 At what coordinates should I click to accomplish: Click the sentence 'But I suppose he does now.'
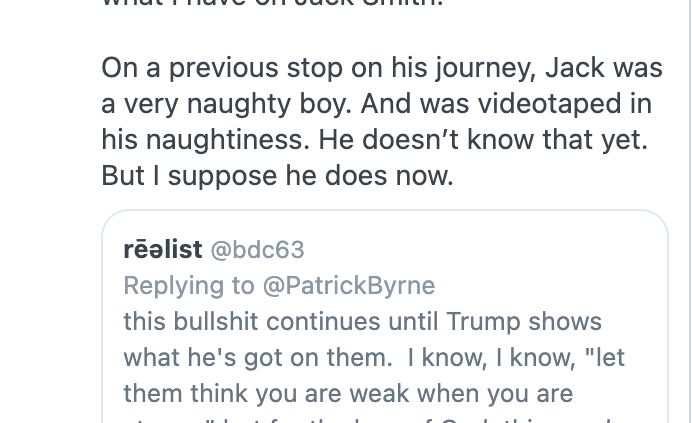point(277,176)
